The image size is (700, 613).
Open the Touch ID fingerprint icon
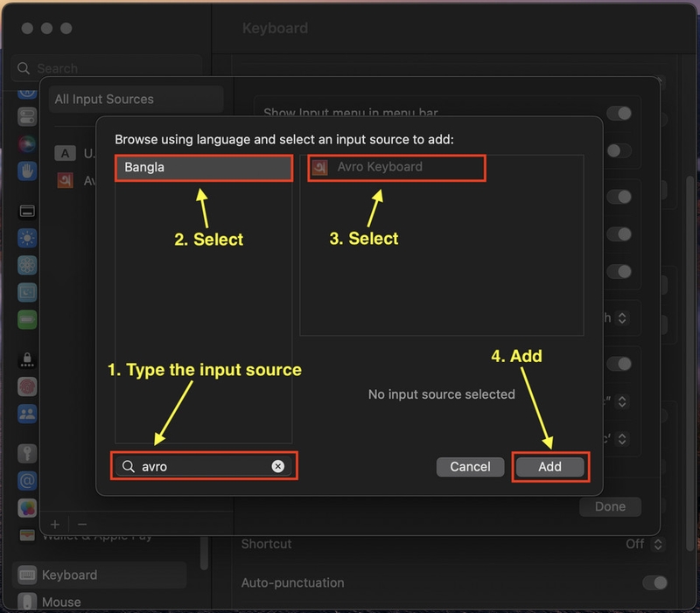click(x=27, y=387)
